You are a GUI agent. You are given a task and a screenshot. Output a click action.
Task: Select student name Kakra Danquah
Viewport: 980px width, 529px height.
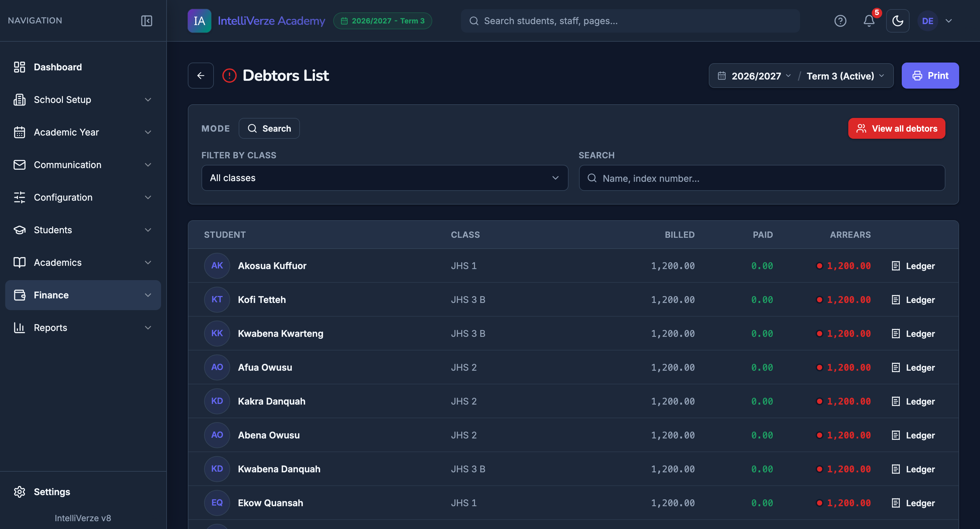pos(272,401)
